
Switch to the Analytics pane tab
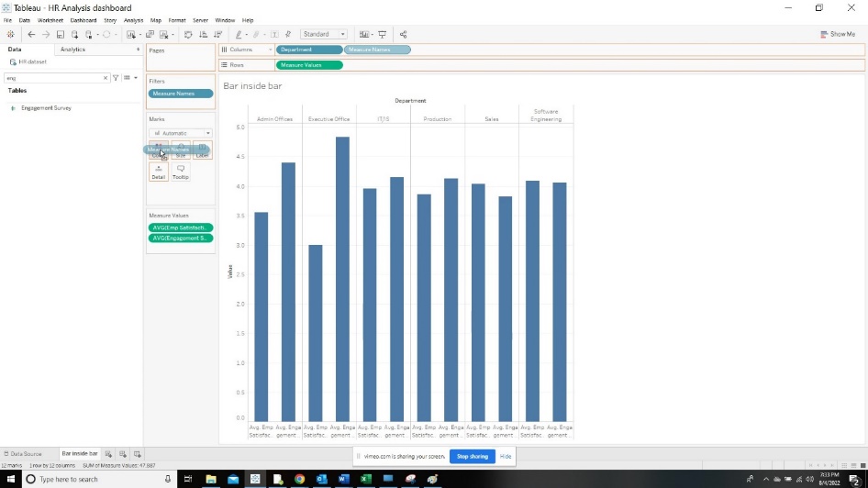click(x=73, y=50)
